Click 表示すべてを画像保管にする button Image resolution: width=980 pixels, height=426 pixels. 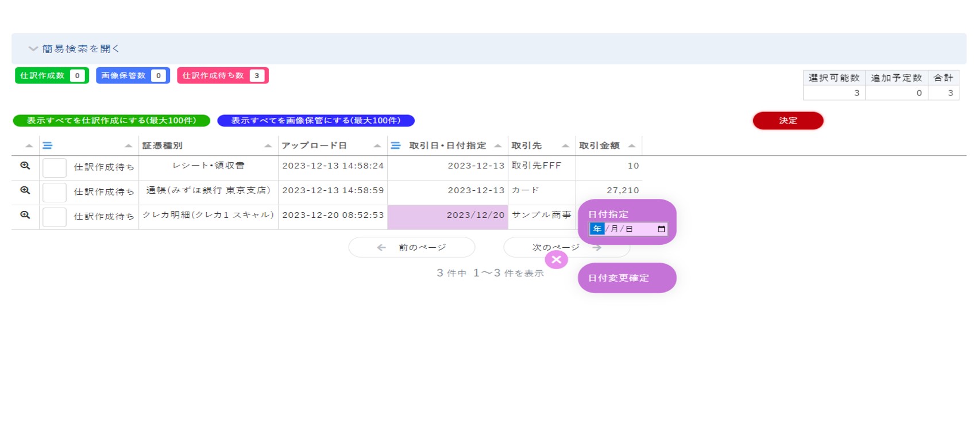pyautogui.click(x=316, y=121)
